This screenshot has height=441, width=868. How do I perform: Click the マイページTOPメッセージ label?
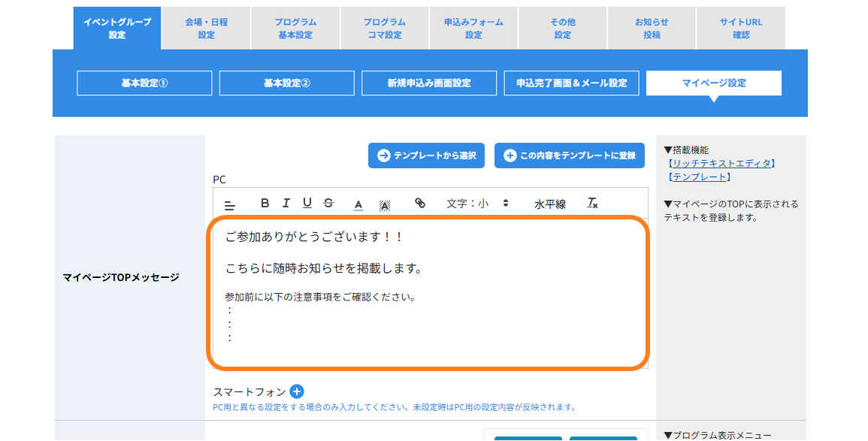[x=121, y=277]
